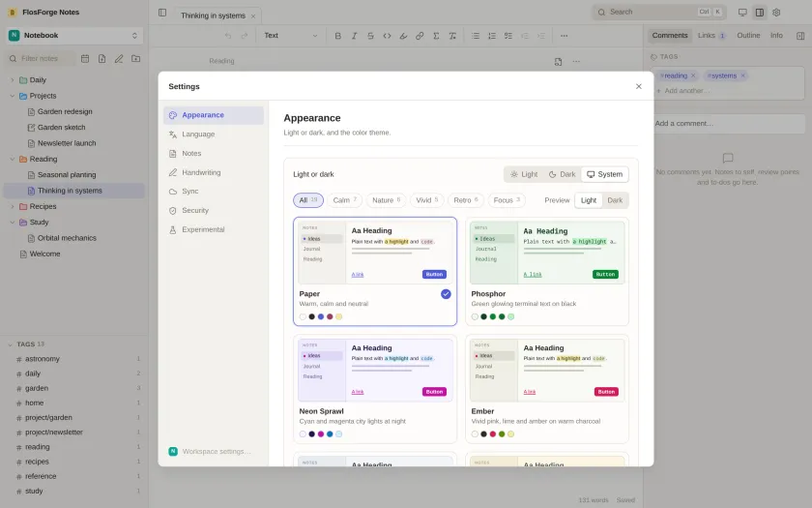
Task: Filter themes by Nature
Action: (x=387, y=200)
